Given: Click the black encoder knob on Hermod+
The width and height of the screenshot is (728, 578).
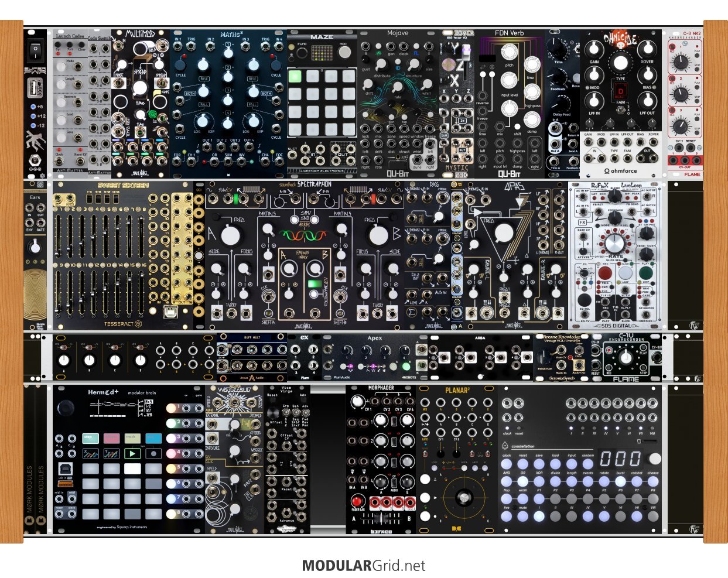Looking at the screenshot, I should tap(65, 407).
